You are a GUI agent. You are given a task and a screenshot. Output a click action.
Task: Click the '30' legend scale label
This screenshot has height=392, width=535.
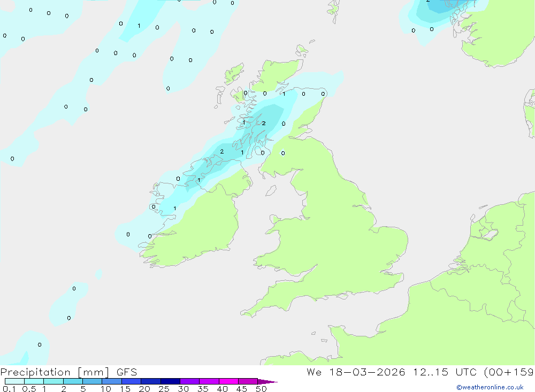(x=184, y=389)
